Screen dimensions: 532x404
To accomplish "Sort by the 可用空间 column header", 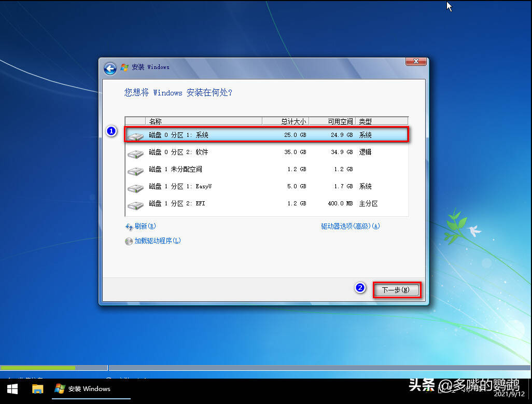I will [332, 121].
